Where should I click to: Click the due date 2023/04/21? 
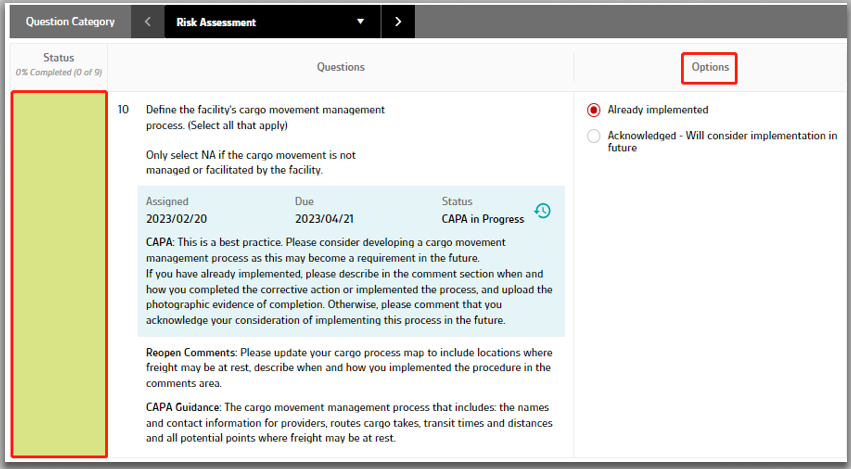coord(324,219)
